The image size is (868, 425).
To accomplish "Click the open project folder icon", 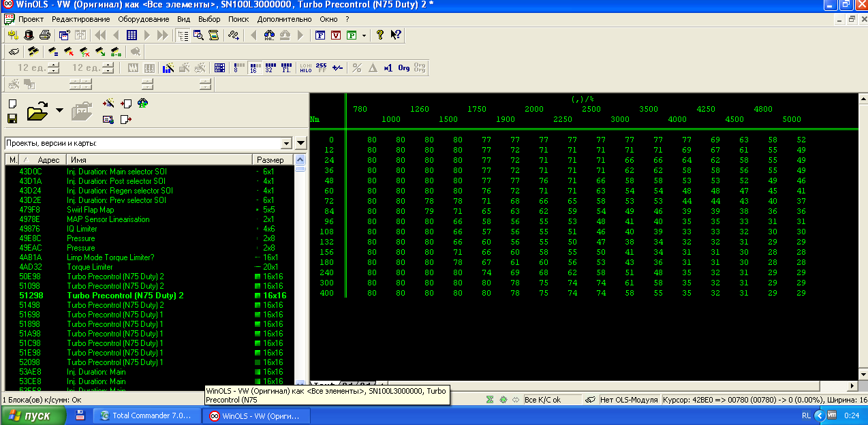I will pos(37,111).
